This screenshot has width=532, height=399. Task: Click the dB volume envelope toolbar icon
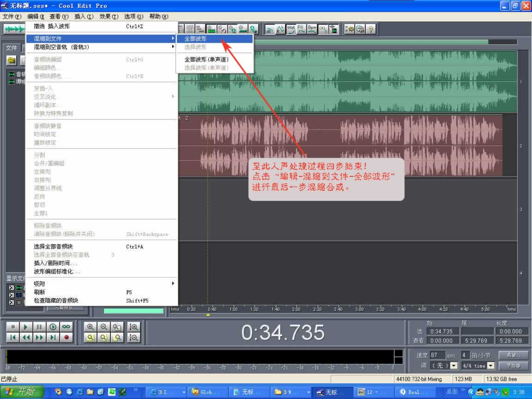(270, 30)
